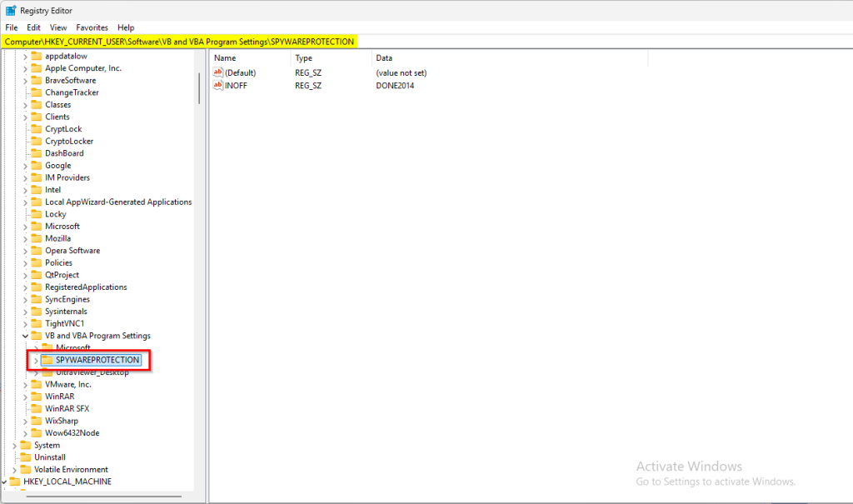
Task: Click the HKEY_LOCAL_MACHINE folder icon
Action: click(15, 482)
